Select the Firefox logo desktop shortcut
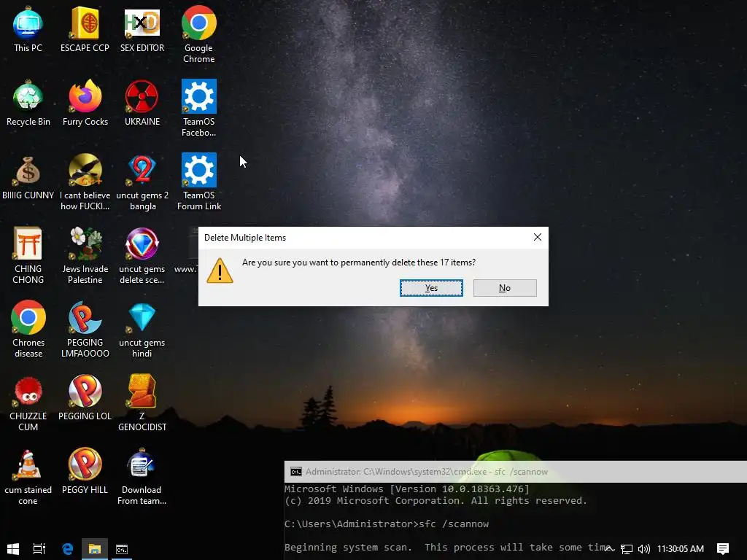Viewport: 747px width, 560px height. (85, 104)
